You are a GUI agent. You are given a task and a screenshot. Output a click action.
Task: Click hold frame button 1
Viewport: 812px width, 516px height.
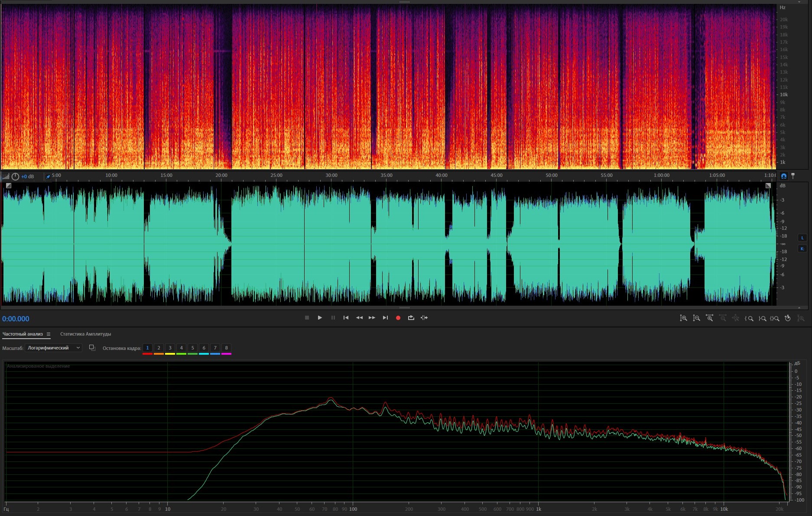[x=147, y=348]
